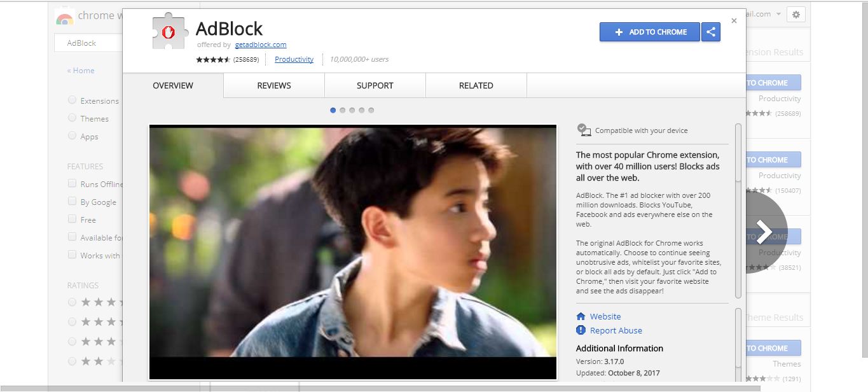Add AdBlock to Chrome
Image resolution: width=868 pixels, height=392 pixels.
(649, 32)
